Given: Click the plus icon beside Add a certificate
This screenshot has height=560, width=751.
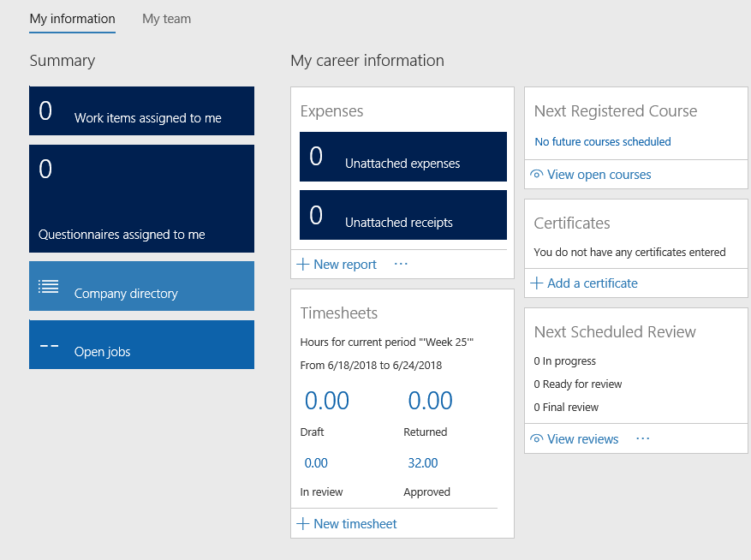Looking at the screenshot, I should 536,283.
